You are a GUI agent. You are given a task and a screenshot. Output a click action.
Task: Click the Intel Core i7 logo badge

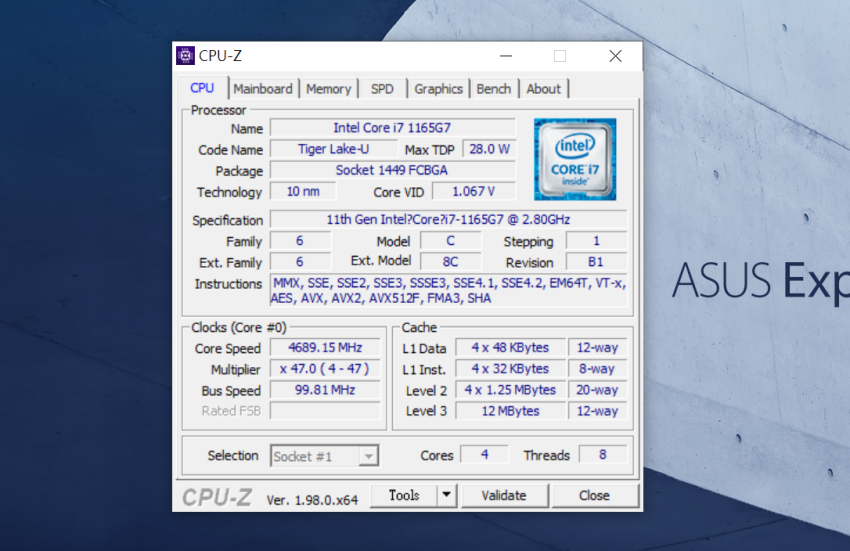tap(575, 159)
